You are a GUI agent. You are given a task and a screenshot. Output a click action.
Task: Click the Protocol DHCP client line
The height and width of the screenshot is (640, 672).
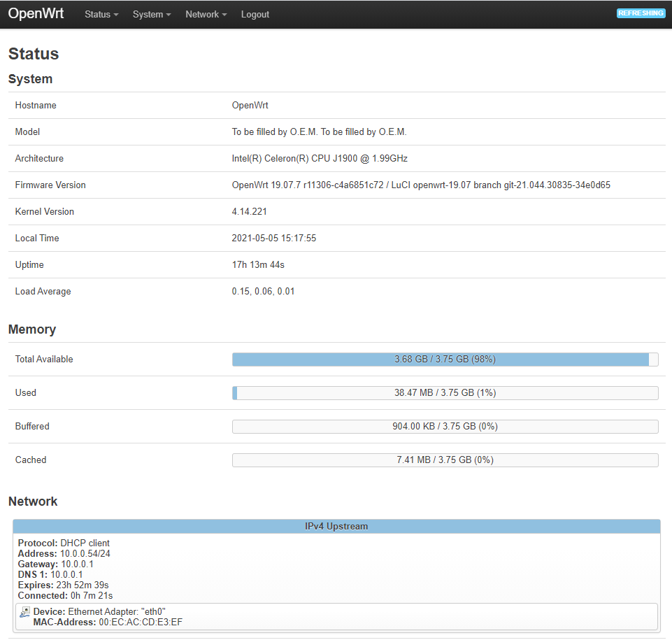pyautogui.click(x=64, y=543)
